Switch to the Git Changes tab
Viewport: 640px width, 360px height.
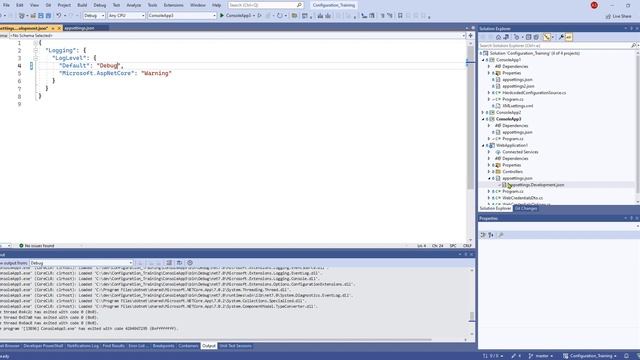pos(526,209)
